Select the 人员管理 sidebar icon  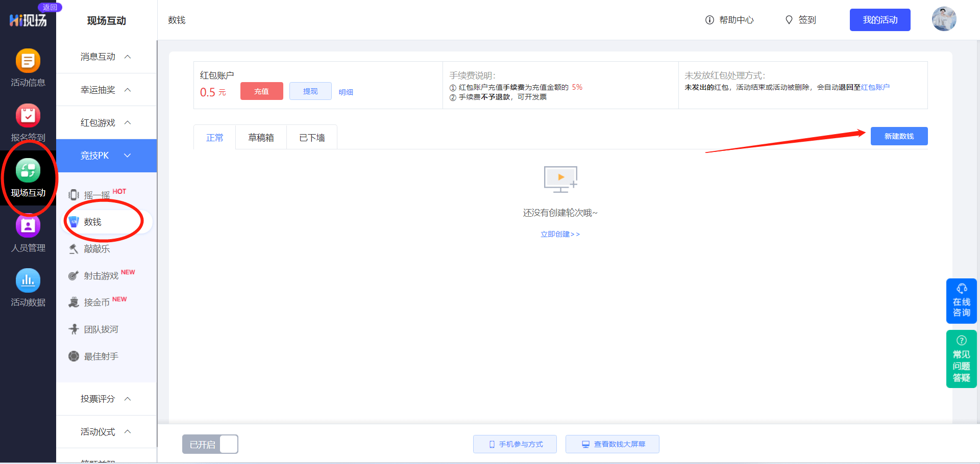coord(28,226)
